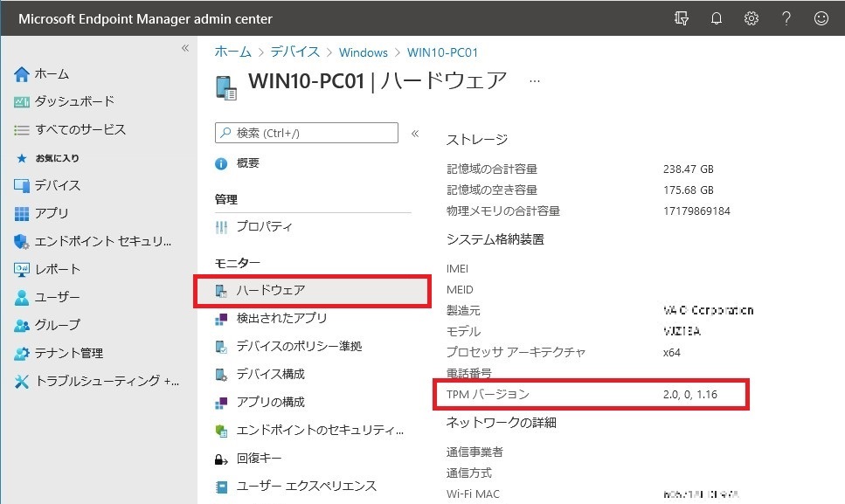Screen dimensions: 845x504
Task: Open the directory and subscription filter icon
Action: pyautogui.click(x=682, y=18)
